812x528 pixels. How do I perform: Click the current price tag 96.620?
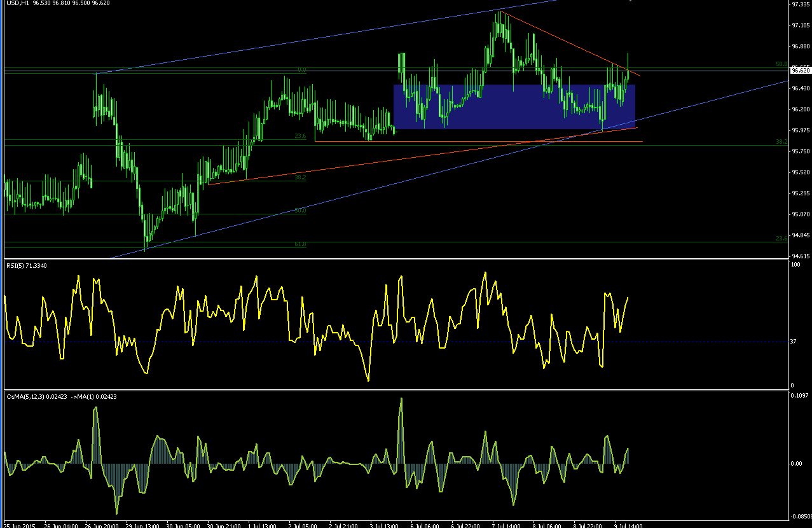click(800, 71)
